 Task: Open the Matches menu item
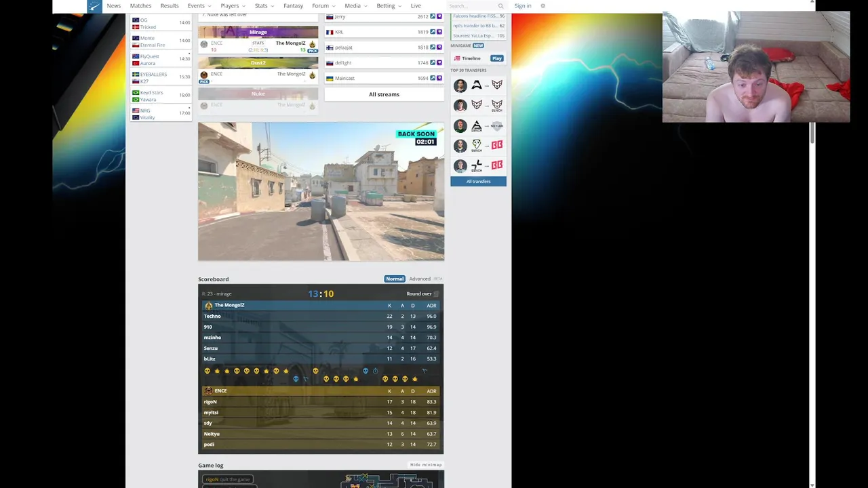tap(141, 6)
